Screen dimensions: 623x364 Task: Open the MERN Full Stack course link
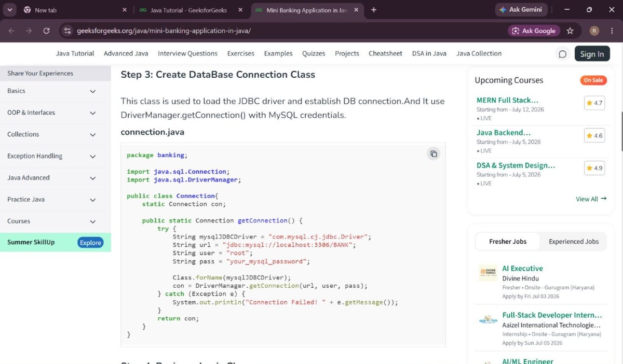(507, 100)
